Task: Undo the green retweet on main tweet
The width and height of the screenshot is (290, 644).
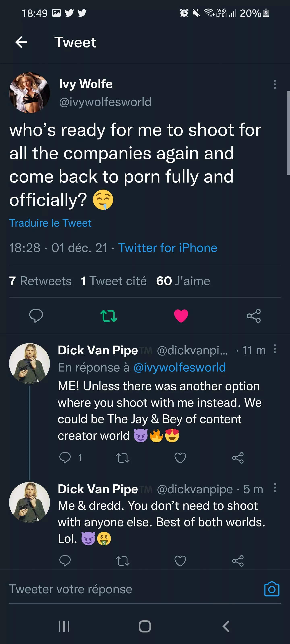Action: click(x=108, y=316)
